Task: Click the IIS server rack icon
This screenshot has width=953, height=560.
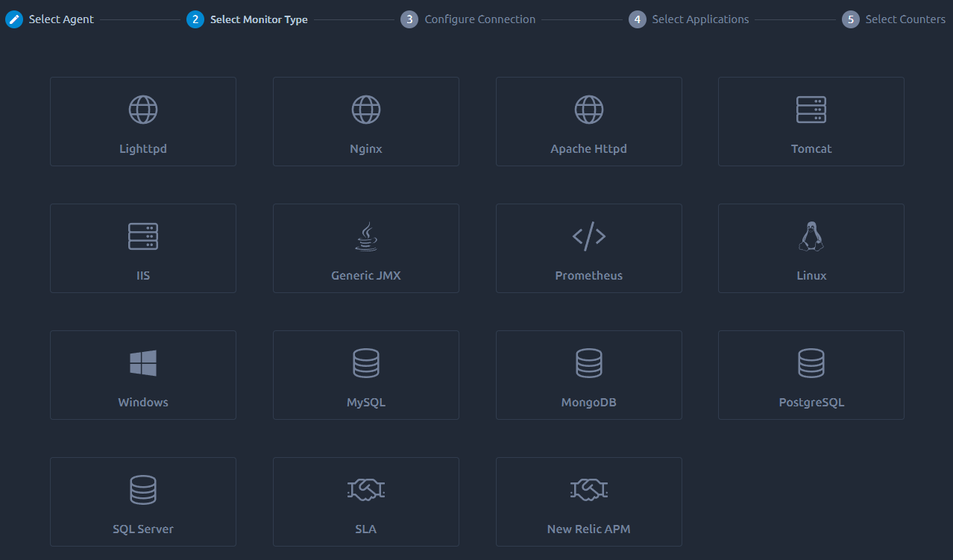Action: click(143, 236)
